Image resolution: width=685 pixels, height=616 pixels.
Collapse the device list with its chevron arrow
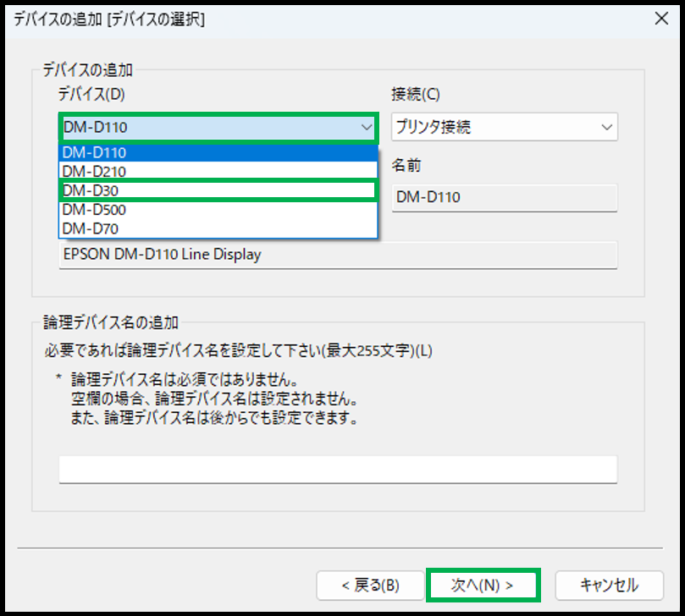(366, 128)
